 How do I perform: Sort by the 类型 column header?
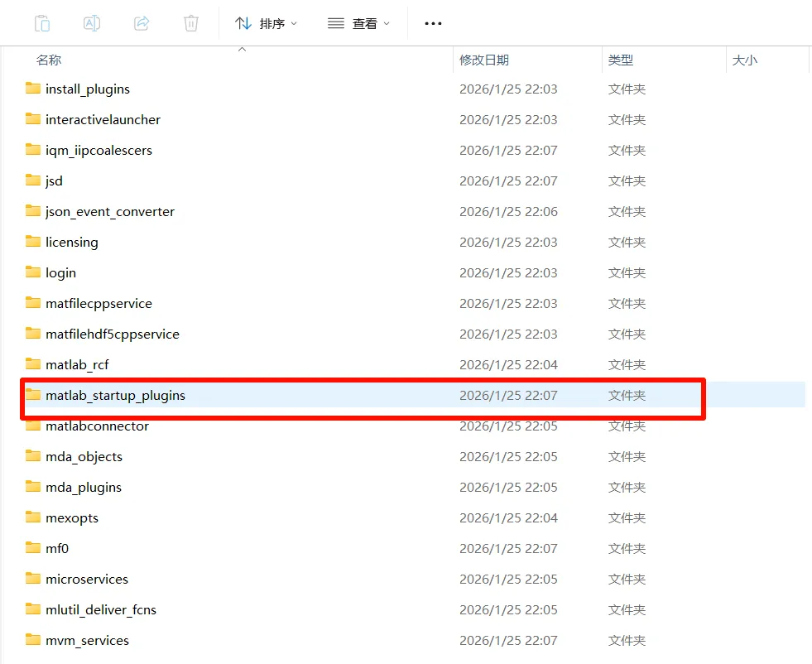click(x=621, y=60)
